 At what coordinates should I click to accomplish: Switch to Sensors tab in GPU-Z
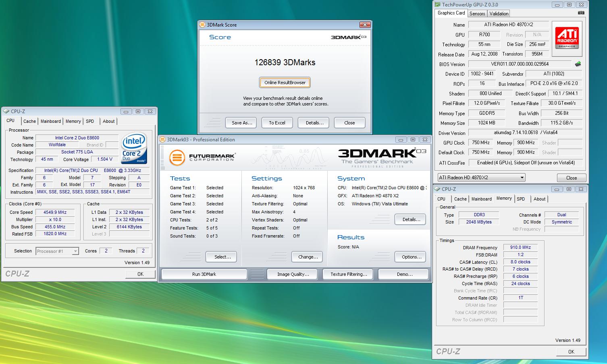tap(477, 14)
